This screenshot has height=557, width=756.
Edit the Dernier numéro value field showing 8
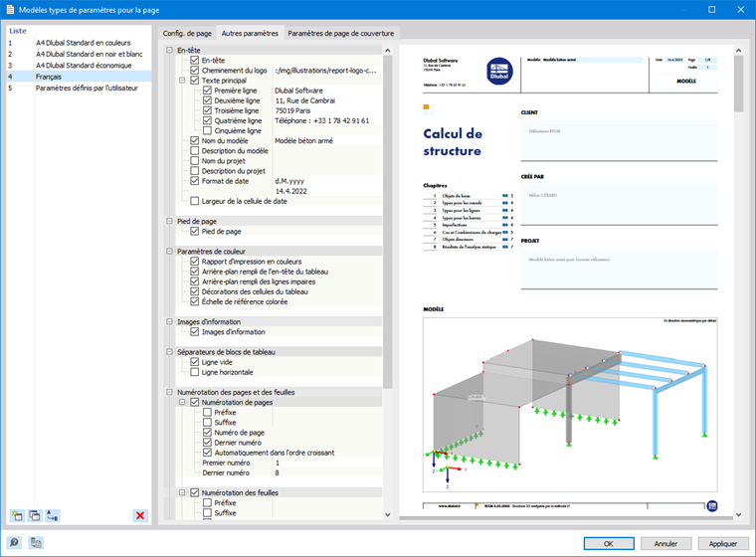327,472
